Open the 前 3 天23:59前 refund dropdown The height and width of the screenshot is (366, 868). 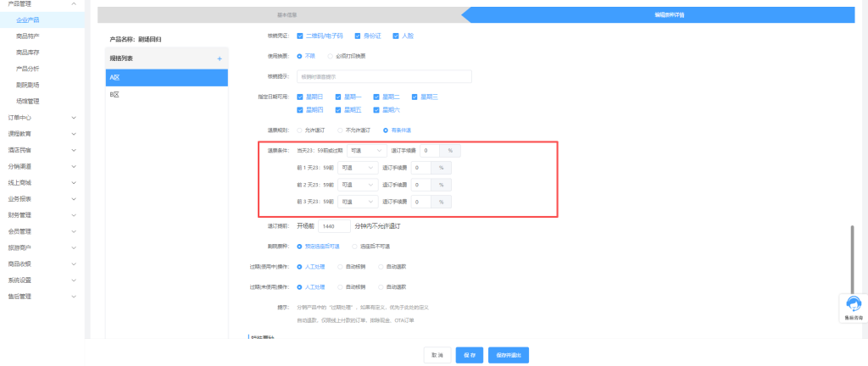[x=357, y=202]
